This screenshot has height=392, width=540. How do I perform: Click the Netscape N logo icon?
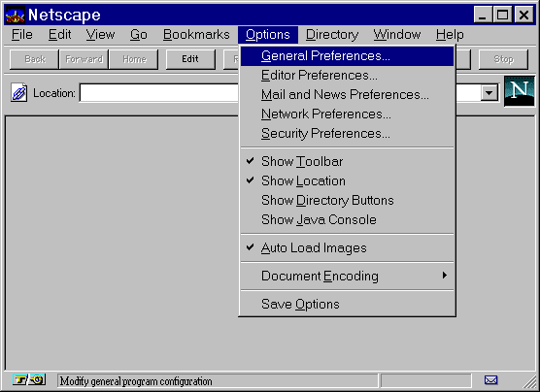520,91
